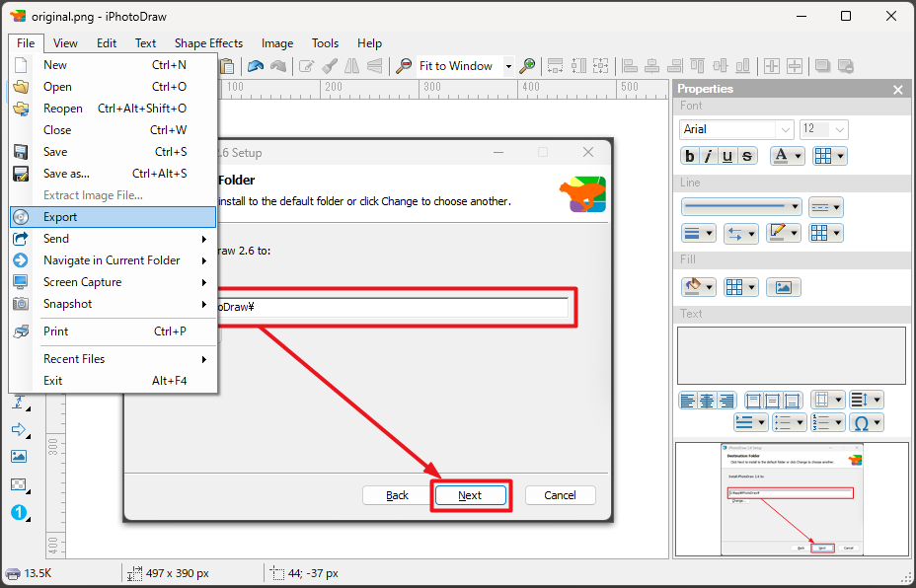Open the Fit to Window zoom dropdown
Image resolution: width=916 pixels, height=588 pixels.
click(508, 66)
